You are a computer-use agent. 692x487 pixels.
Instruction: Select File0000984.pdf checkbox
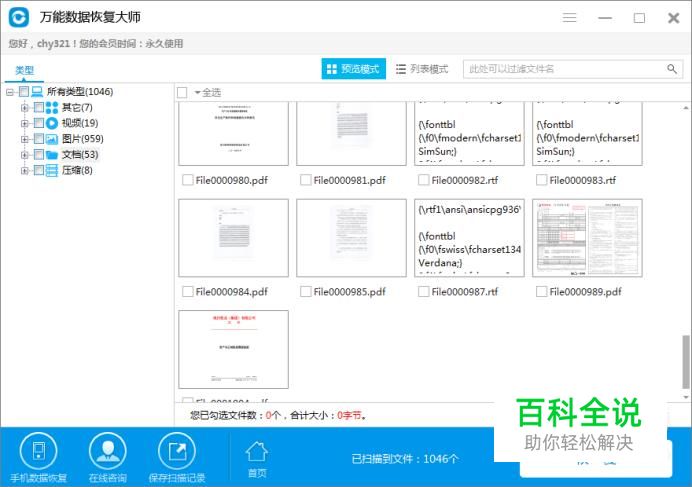click(188, 291)
